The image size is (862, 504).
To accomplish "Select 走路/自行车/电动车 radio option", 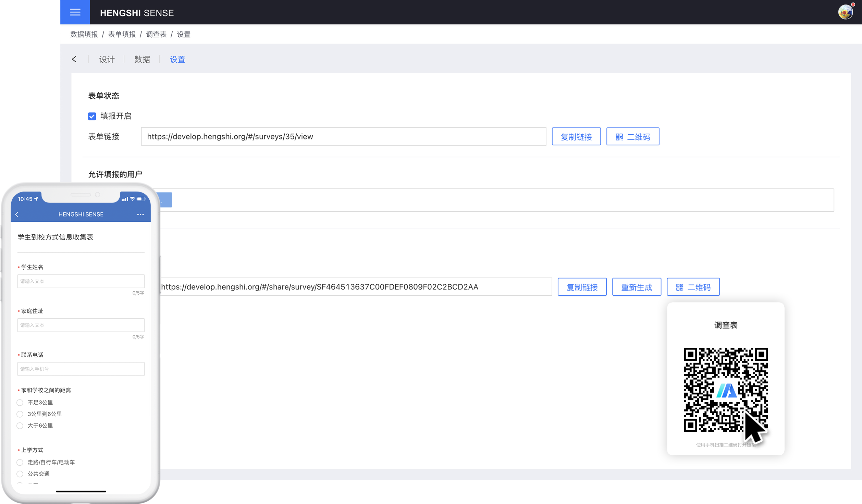I will [x=20, y=462].
